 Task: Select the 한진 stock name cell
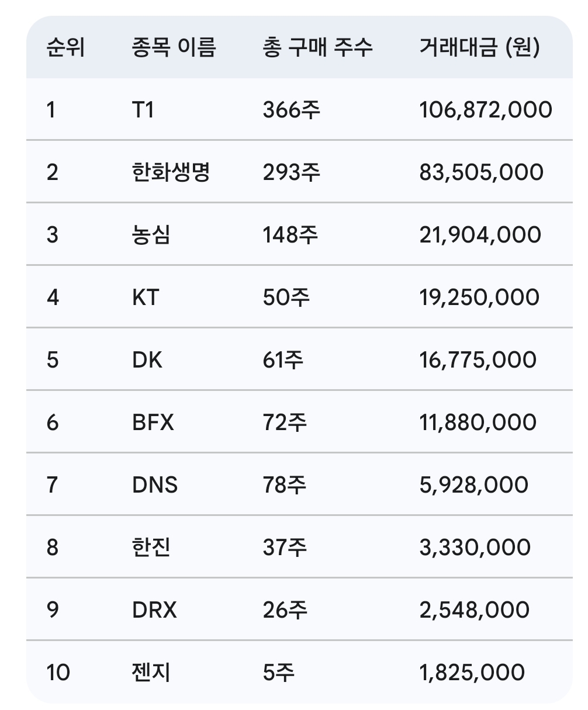click(x=151, y=548)
